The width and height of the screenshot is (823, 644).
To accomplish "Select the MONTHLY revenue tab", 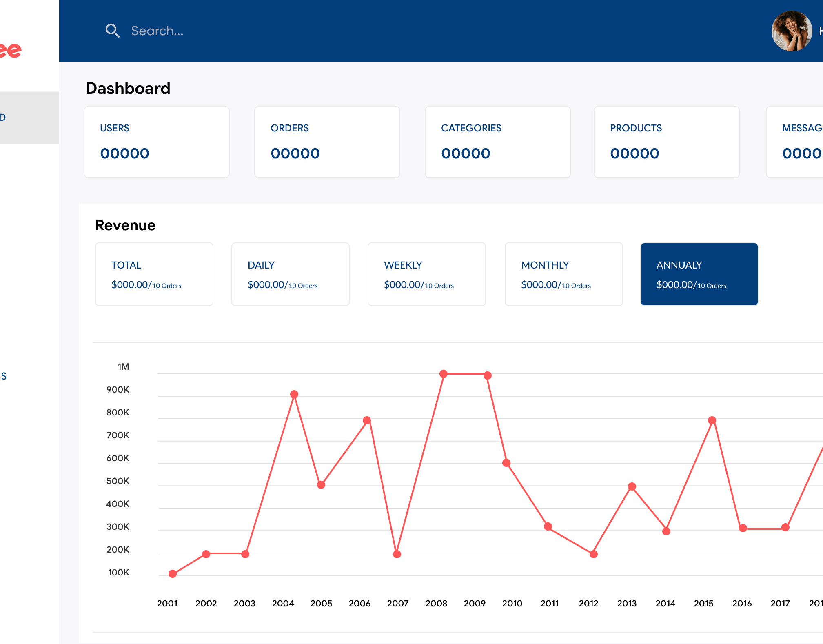I will tap(563, 274).
